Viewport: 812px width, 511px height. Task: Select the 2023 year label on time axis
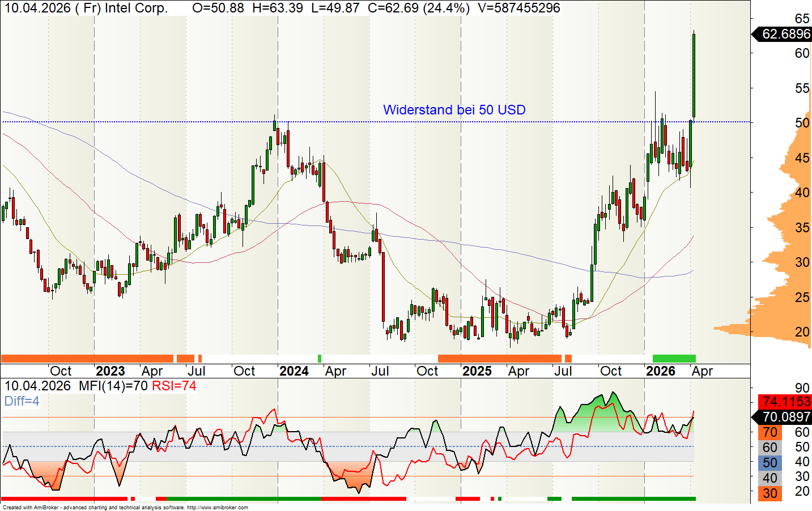[x=110, y=371]
